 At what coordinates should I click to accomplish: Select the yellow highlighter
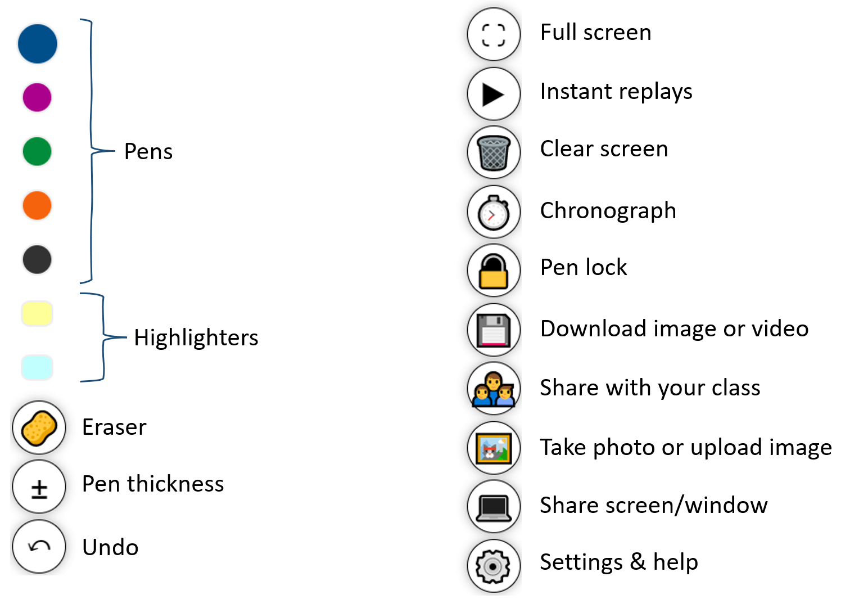coord(37,313)
